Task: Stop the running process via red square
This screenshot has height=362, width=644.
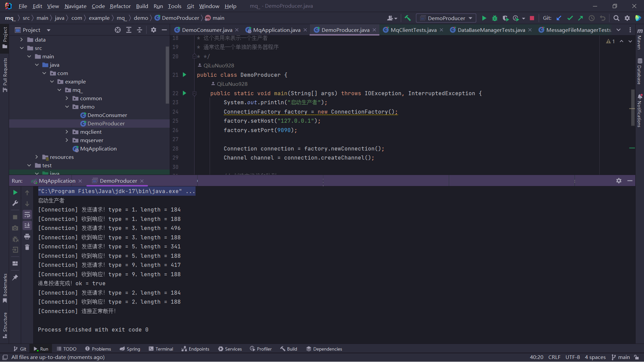Action: coord(532,18)
